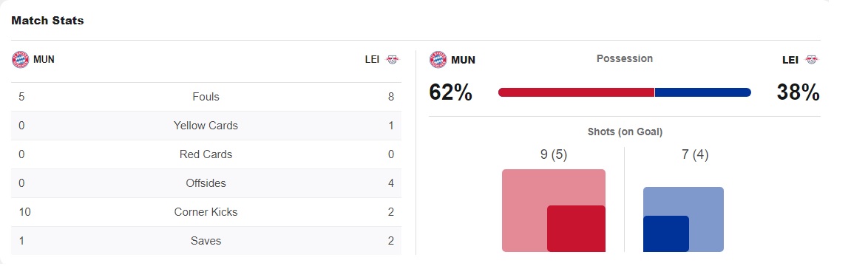Select the Yellow Cards stat row

point(206,126)
